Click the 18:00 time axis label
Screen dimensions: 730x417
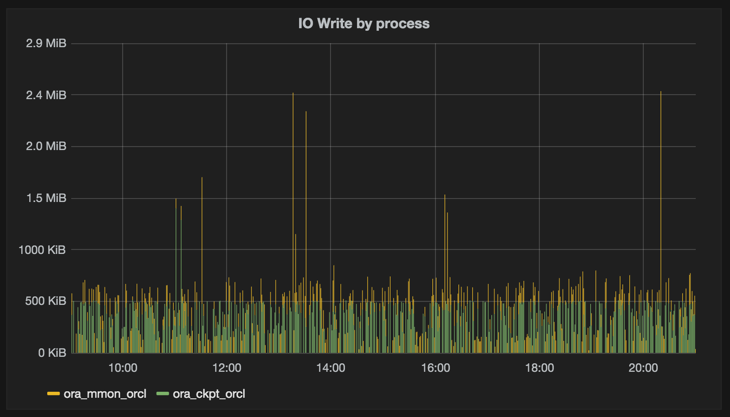[x=539, y=368]
